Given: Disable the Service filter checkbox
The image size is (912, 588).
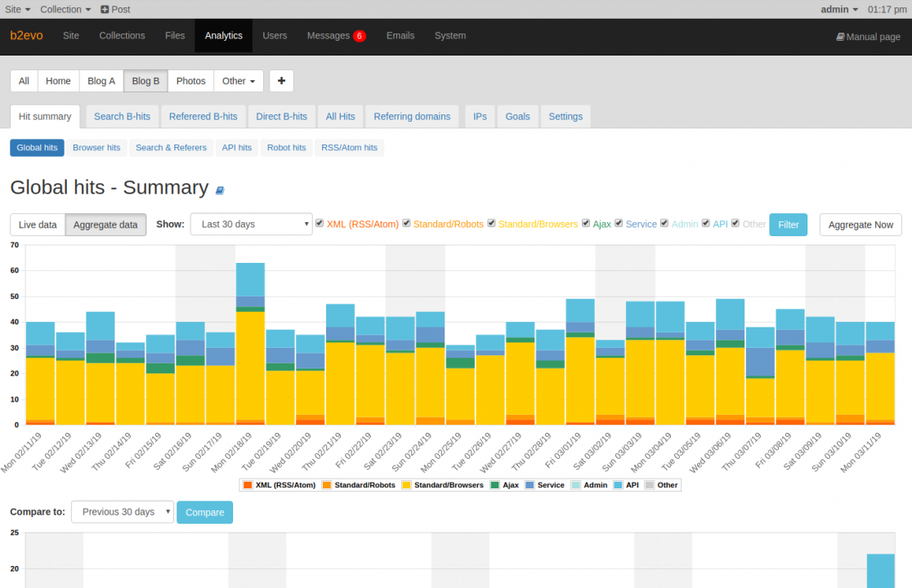Looking at the screenshot, I should 619,223.
